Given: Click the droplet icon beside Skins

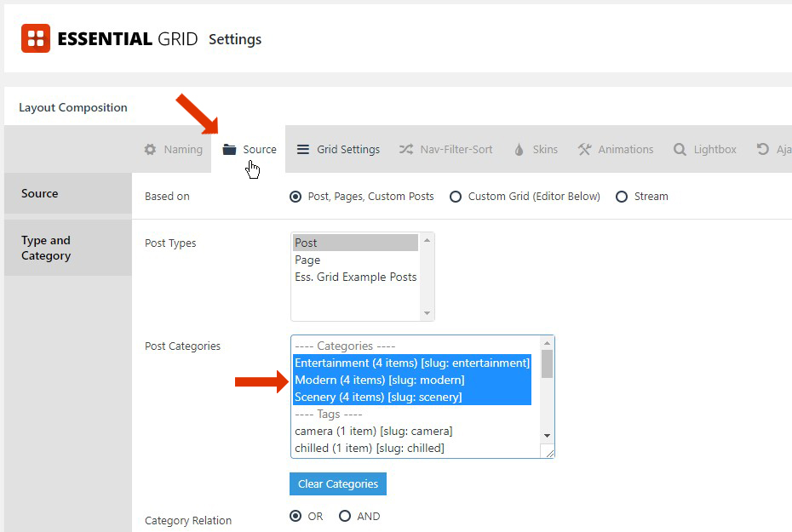Looking at the screenshot, I should [x=519, y=150].
